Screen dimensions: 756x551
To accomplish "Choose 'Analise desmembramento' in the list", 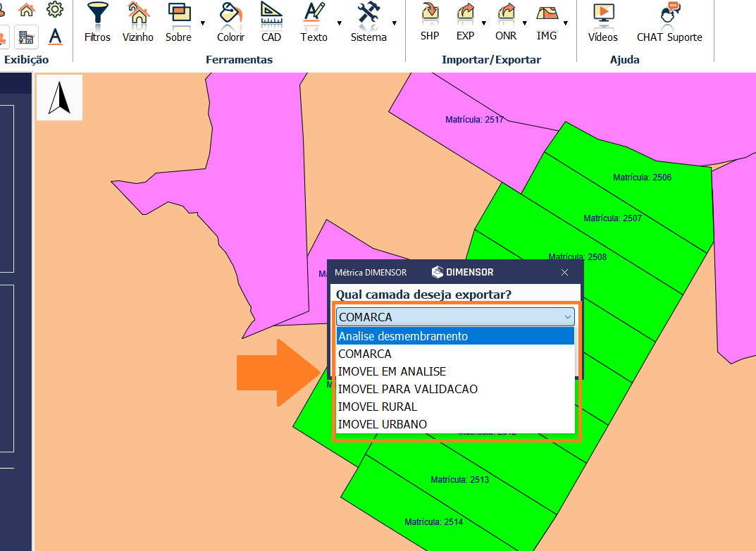I will coord(403,336).
